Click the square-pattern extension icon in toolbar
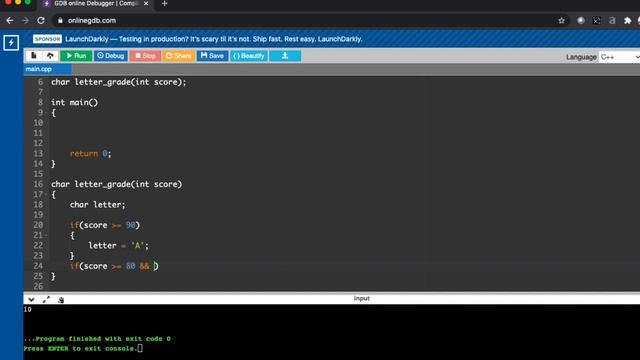This screenshot has width=640, height=360. coord(596,20)
